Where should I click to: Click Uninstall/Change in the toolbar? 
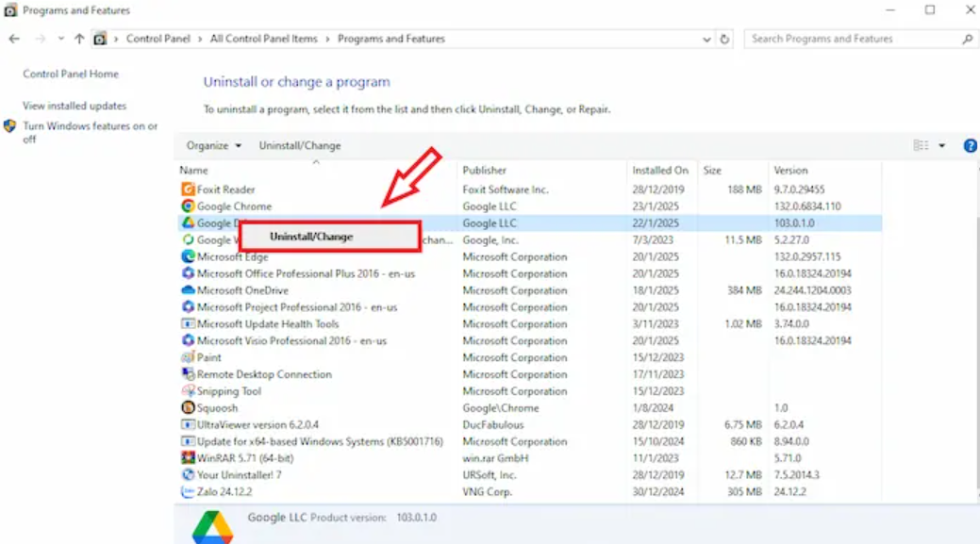pyautogui.click(x=300, y=145)
